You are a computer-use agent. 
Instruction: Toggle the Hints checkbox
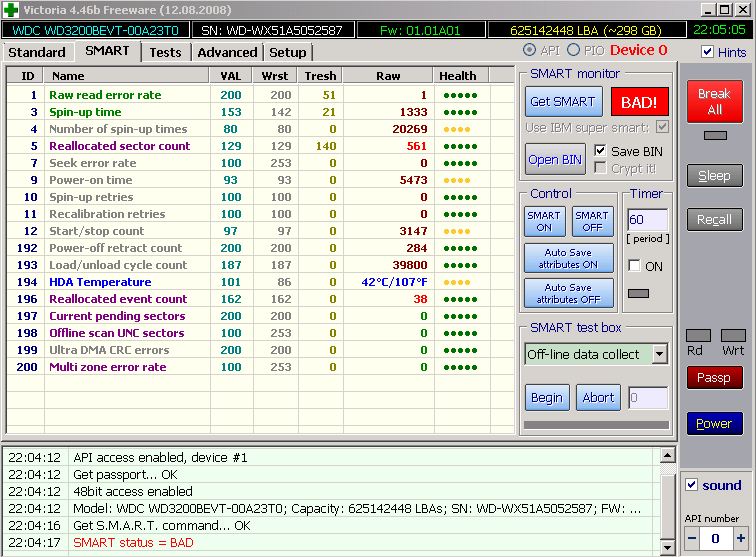point(707,52)
